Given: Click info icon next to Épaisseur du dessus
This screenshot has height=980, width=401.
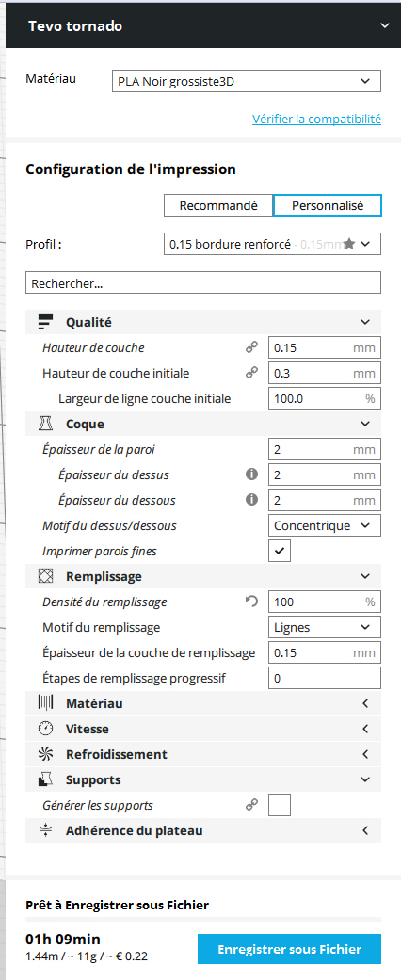Looking at the screenshot, I should click(x=251, y=474).
